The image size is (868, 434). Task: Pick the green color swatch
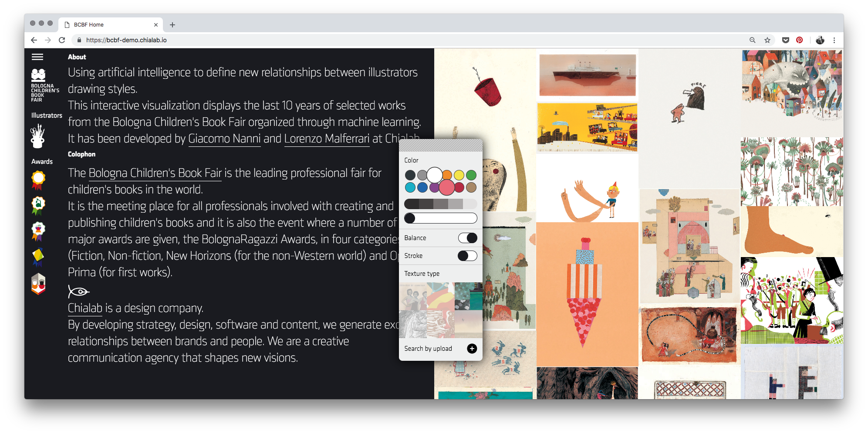(x=471, y=175)
